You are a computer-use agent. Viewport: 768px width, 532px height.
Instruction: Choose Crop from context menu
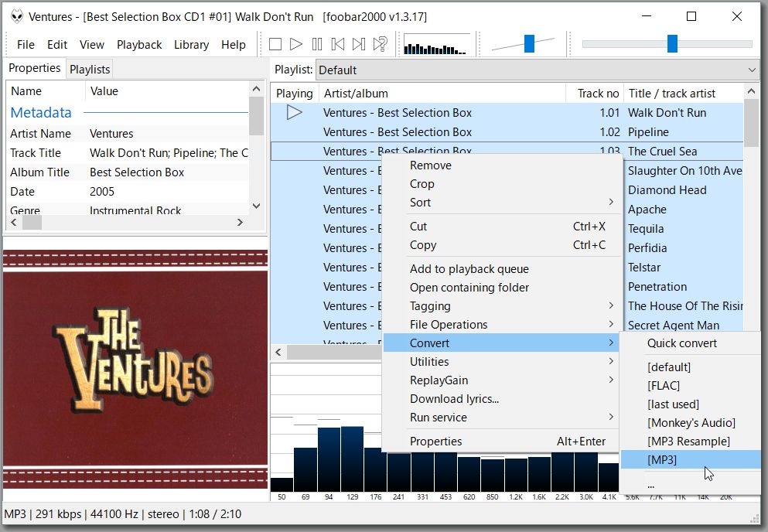coord(500,184)
